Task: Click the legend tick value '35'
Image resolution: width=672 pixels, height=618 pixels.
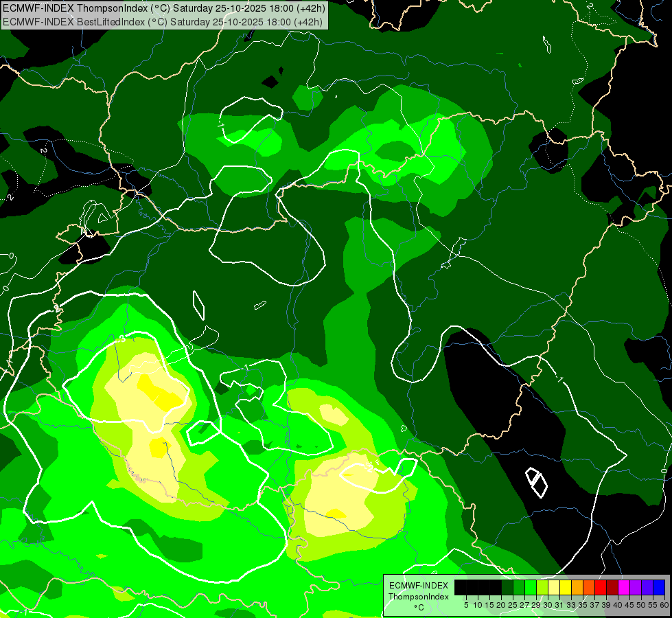Action: (x=583, y=605)
